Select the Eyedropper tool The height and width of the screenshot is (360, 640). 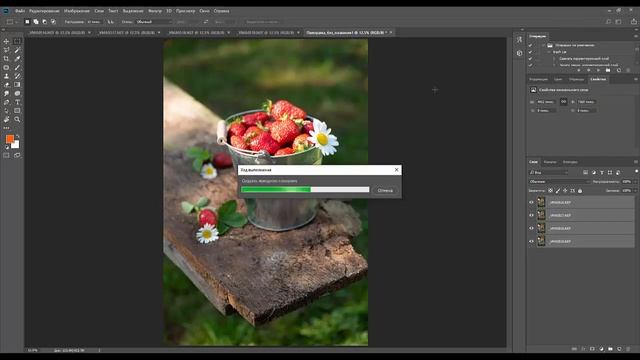pyautogui.click(x=17, y=59)
